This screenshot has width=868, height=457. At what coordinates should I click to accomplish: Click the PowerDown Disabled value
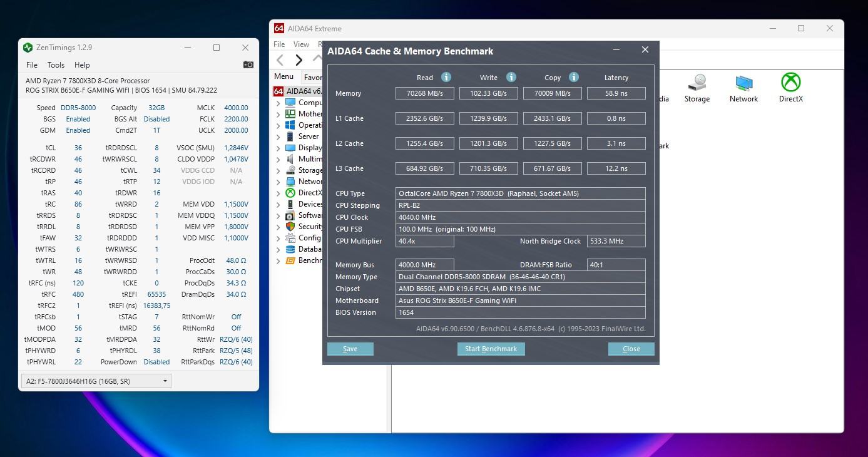click(156, 362)
